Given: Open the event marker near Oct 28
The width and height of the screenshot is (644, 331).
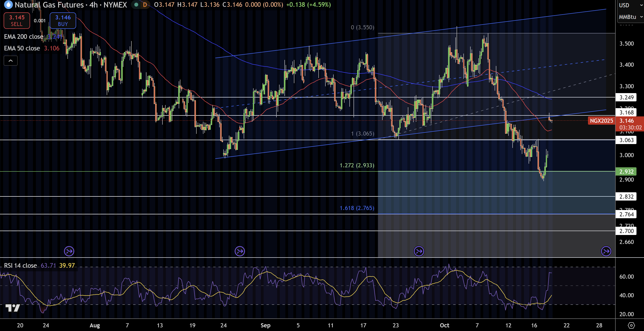Looking at the screenshot, I should tap(606, 251).
